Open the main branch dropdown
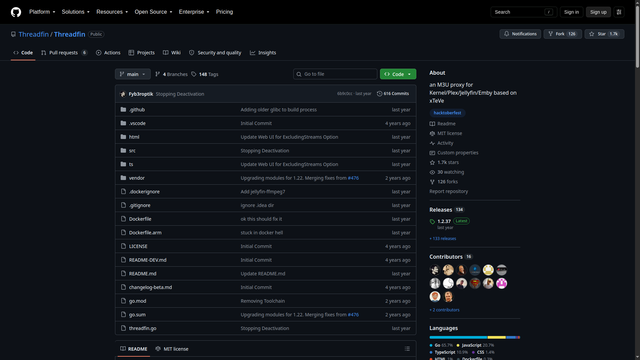 point(133,74)
